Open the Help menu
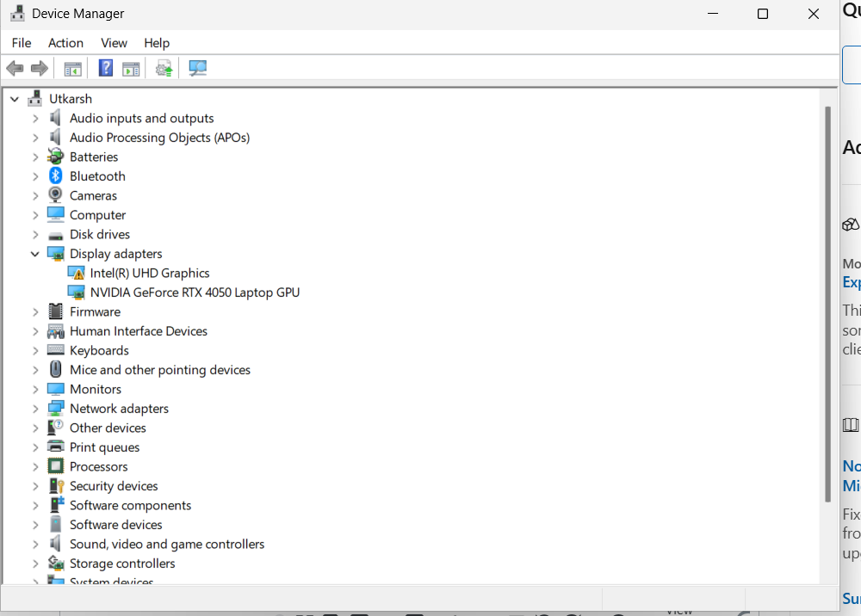The image size is (861, 616). (157, 42)
